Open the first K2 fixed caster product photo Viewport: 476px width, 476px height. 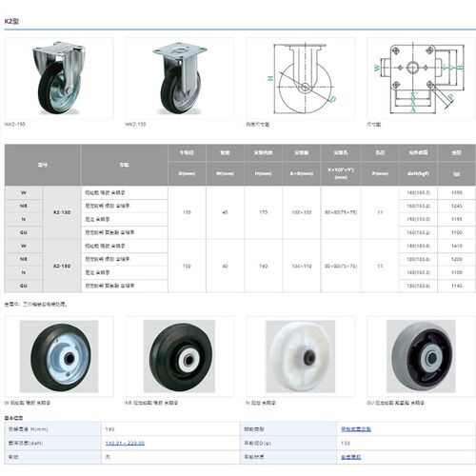pyautogui.click(x=59, y=78)
